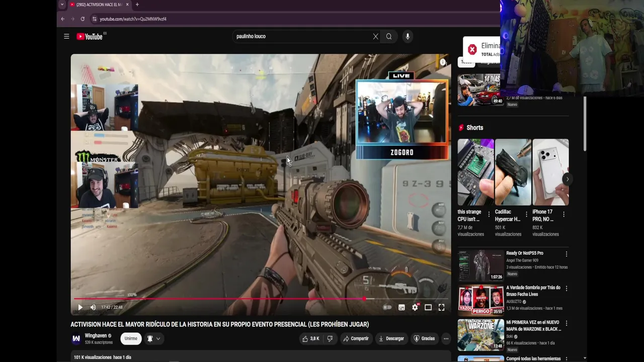Open Cadillac Hypercar short
The image size is (644, 362).
tap(513, 172)
